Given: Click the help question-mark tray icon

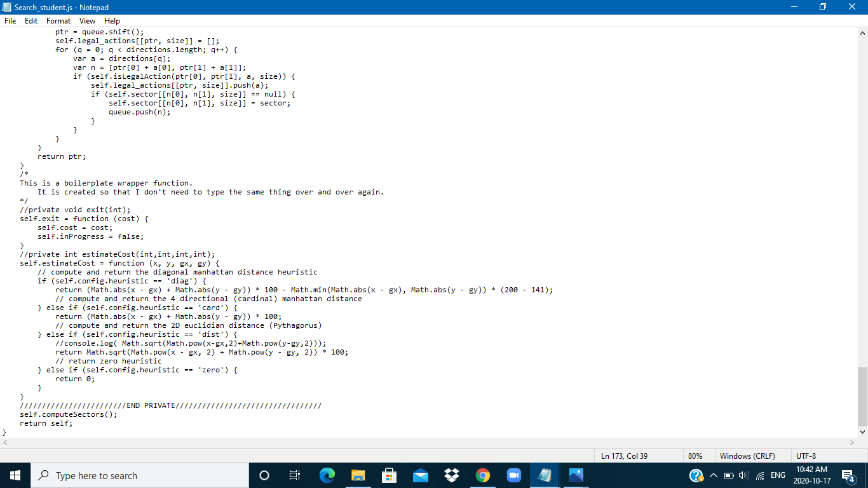Looking at the screenshot, I should click(696, 475).
